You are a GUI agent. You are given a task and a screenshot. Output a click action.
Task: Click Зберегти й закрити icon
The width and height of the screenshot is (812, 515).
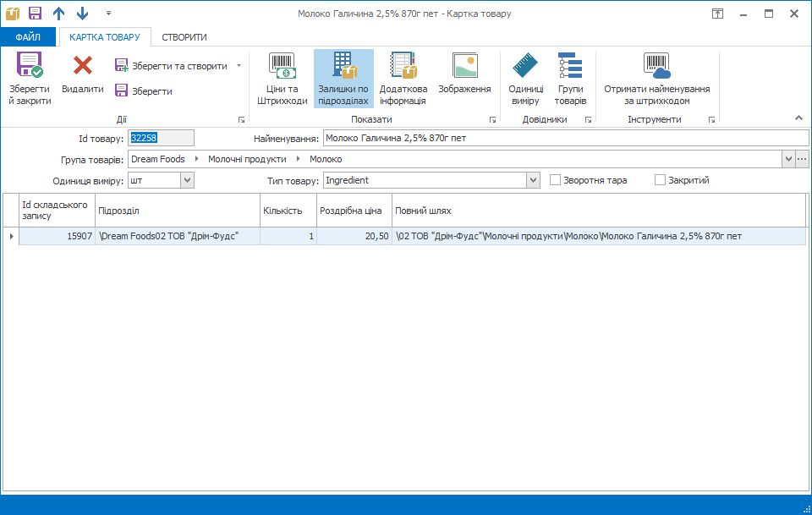point(30,67)
